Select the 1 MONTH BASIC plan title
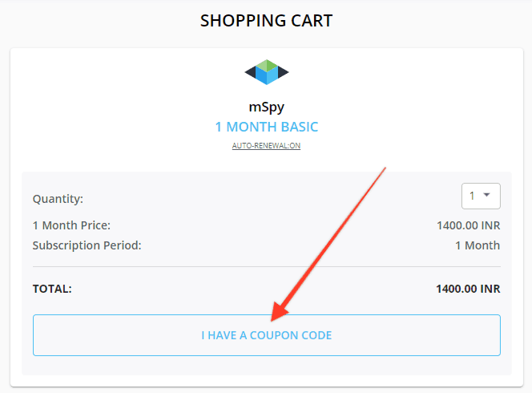 pos(267,127)
